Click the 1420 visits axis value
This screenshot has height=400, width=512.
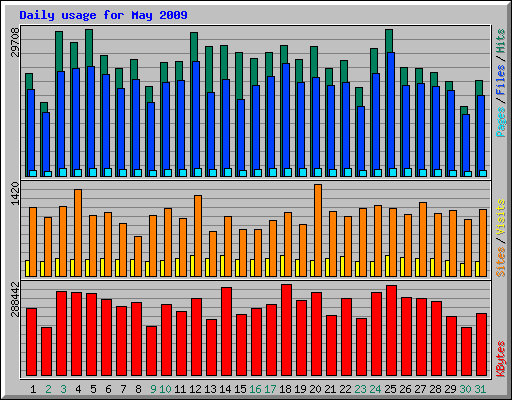click(15, 193)
